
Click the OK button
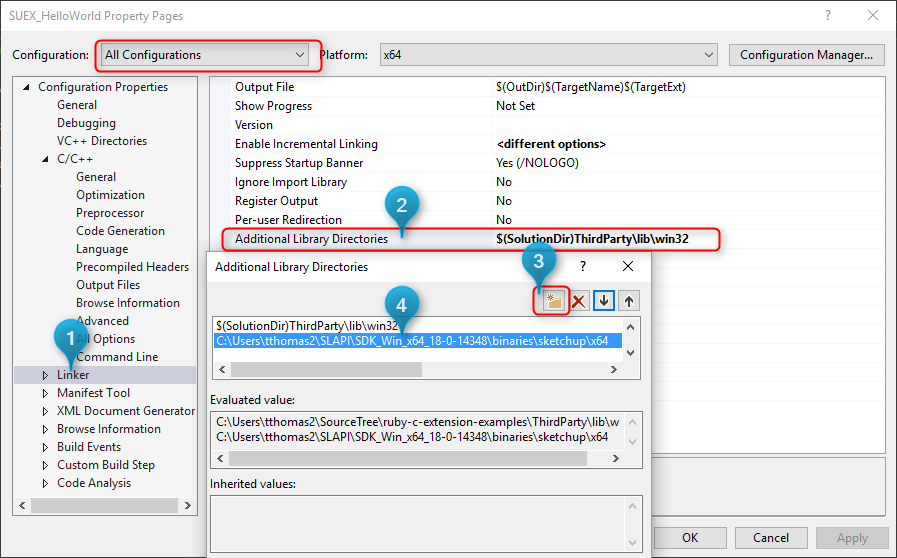click(690, 537)
